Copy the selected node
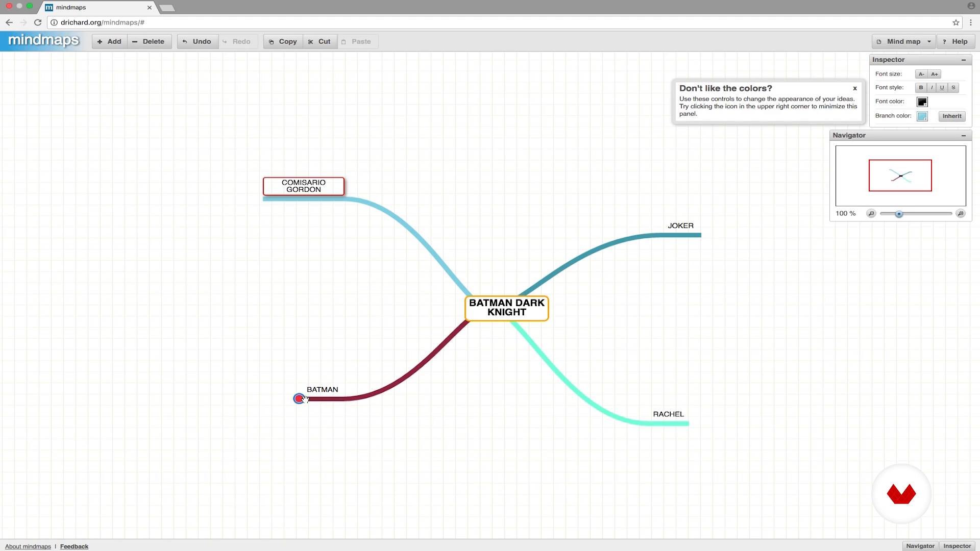This screenshot has height=551, width=980. 283,41
